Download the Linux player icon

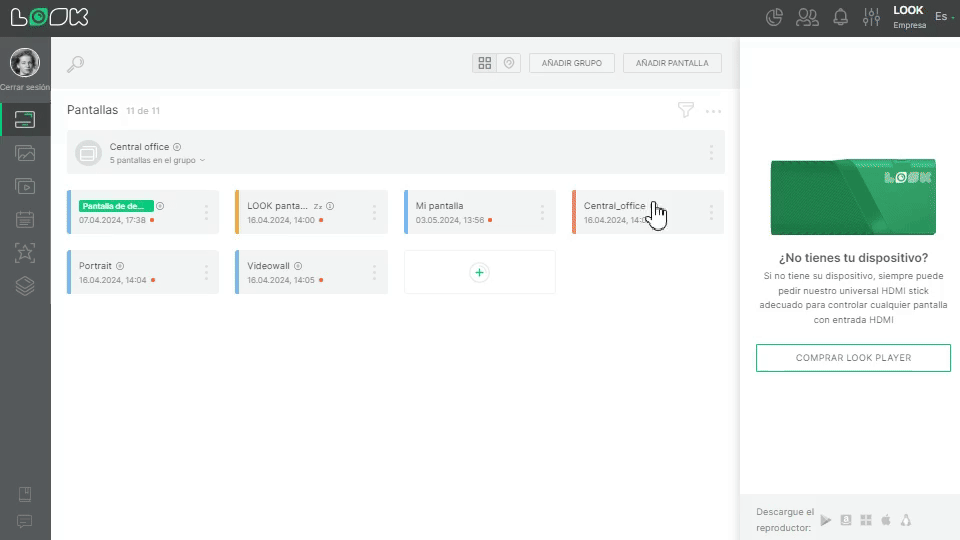pyautogui.click(x=906, y=520)
